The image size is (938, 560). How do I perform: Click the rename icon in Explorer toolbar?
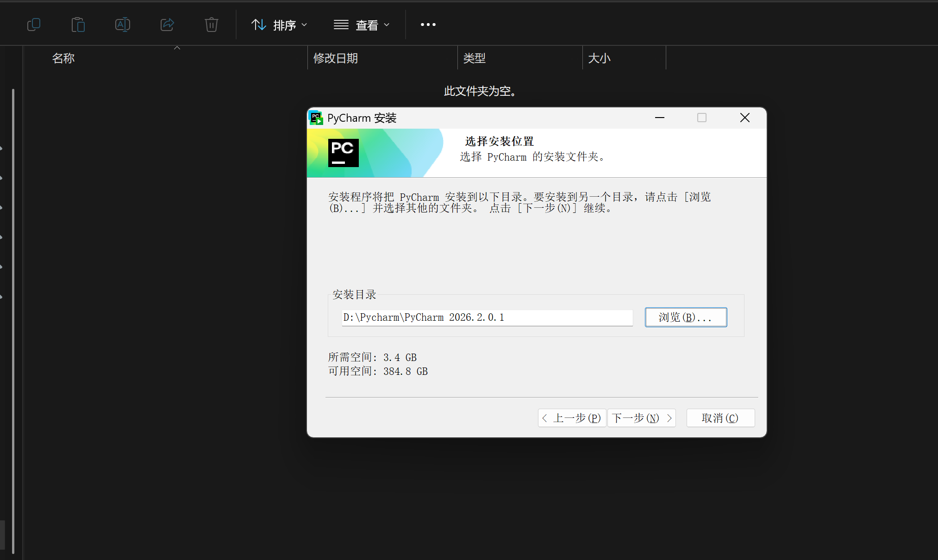123,25
